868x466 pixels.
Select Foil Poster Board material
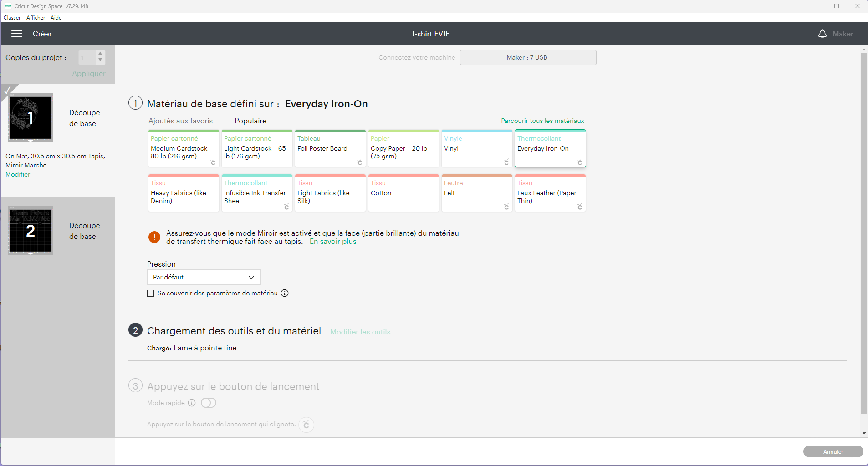point(330,149)
